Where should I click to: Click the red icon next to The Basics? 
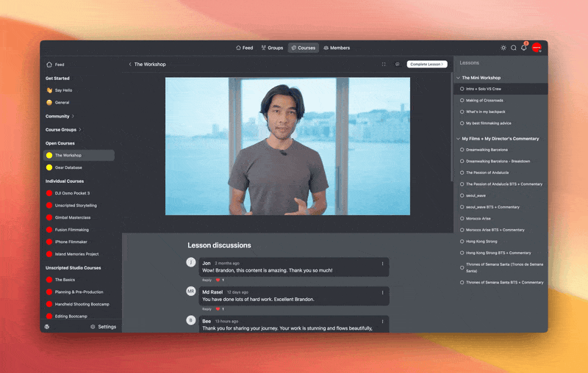pyautogui.click(x=49, y=280)
